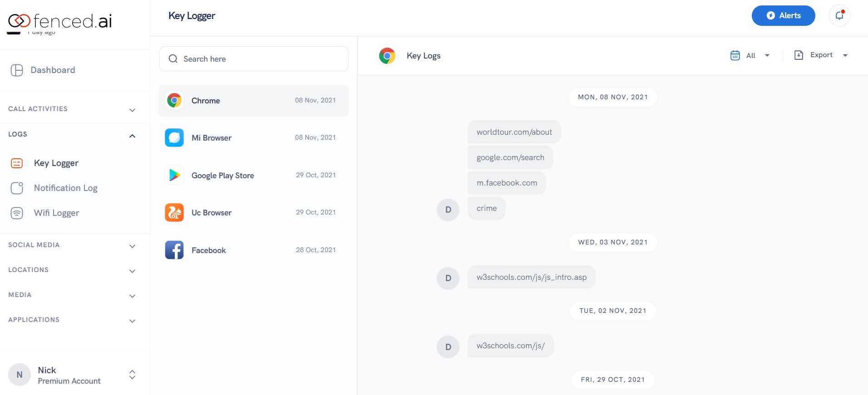The width and height of the screenshot is (868, 395).
Task: Click the Premium Account label
Action: click(69, 381)
